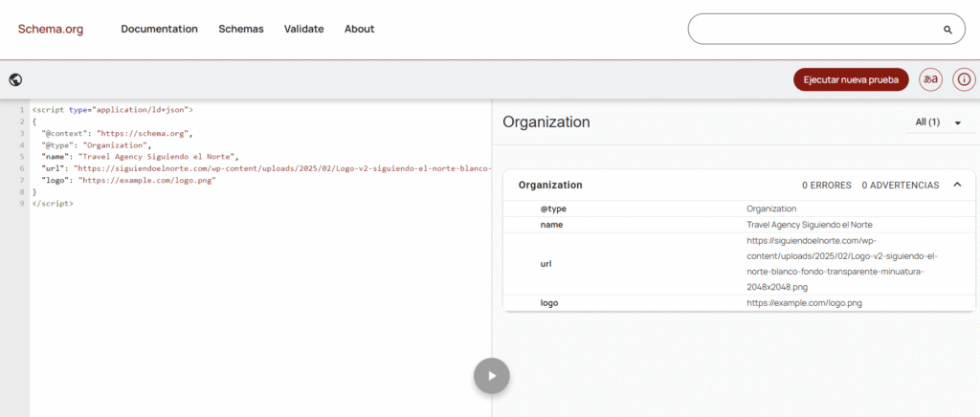This screenshot has width=980, height=417.
Task: Click the 0 ERRORES counter label
Action: click(826, 185)
